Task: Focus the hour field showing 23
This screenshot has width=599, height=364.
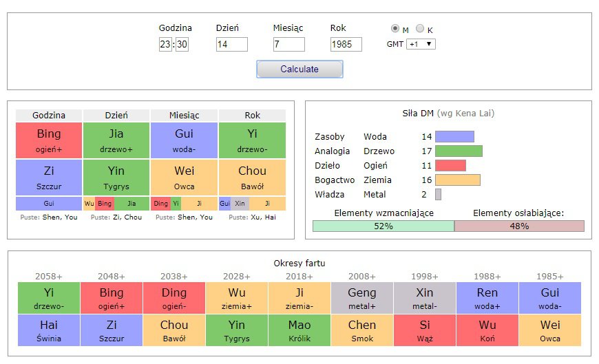Action: tap(165, 44)
